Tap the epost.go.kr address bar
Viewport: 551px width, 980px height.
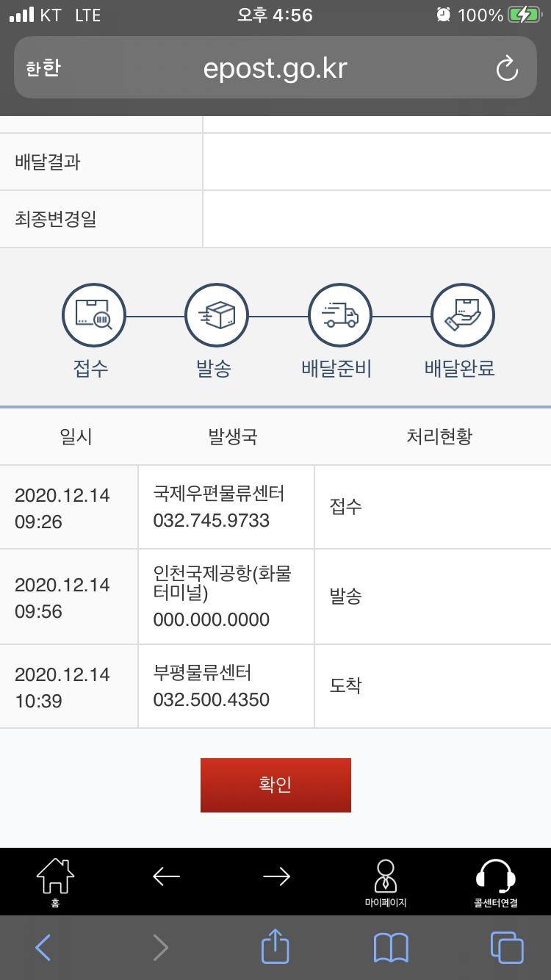pos(275,68)
